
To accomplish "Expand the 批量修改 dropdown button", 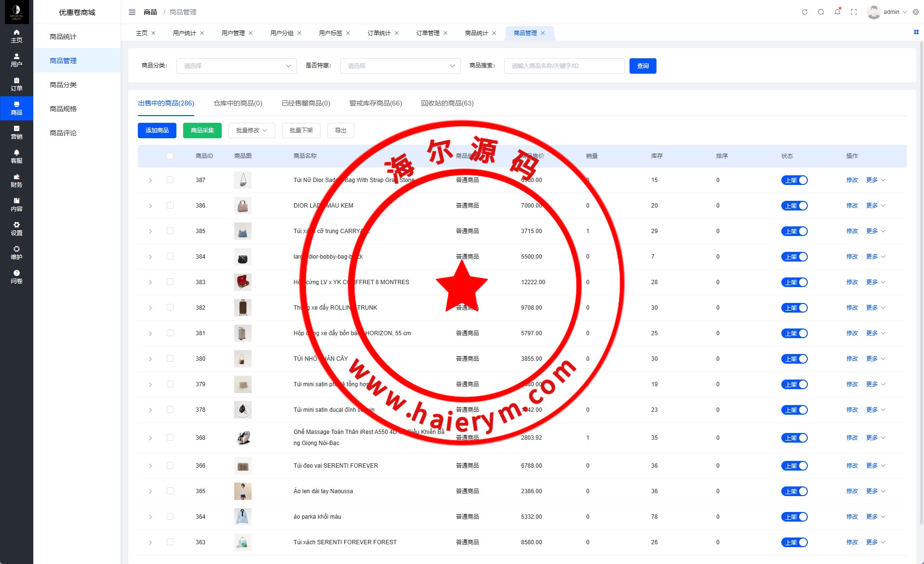I will click(252, 131).
